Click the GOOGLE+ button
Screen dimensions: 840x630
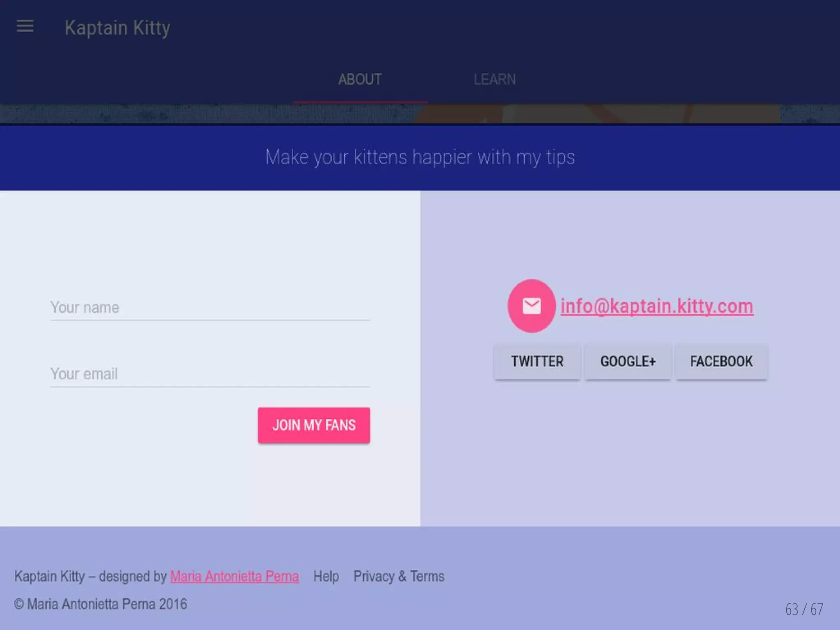tap(628, 361)
